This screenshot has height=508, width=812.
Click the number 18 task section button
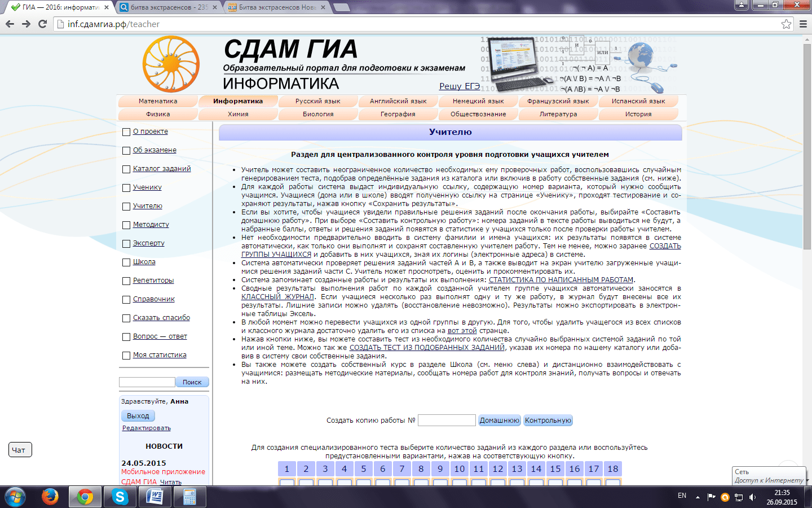pyautogui.click(x=613, y=469)
